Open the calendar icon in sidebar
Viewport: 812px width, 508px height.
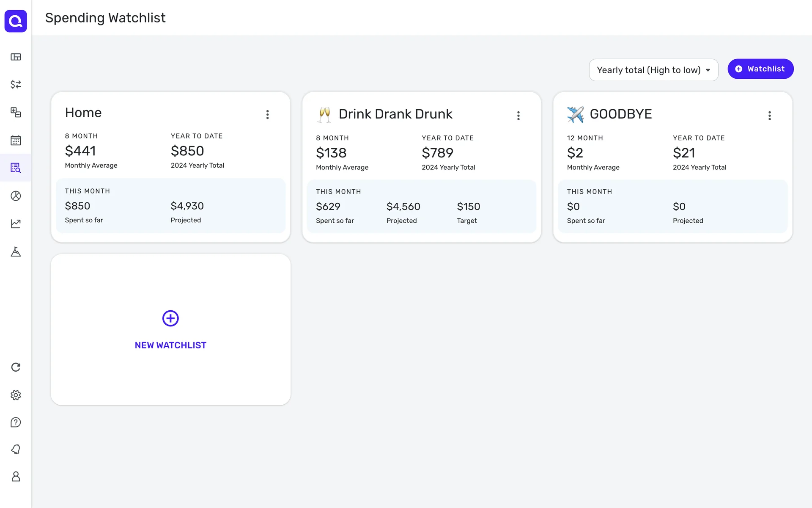[x=16, y=140]
